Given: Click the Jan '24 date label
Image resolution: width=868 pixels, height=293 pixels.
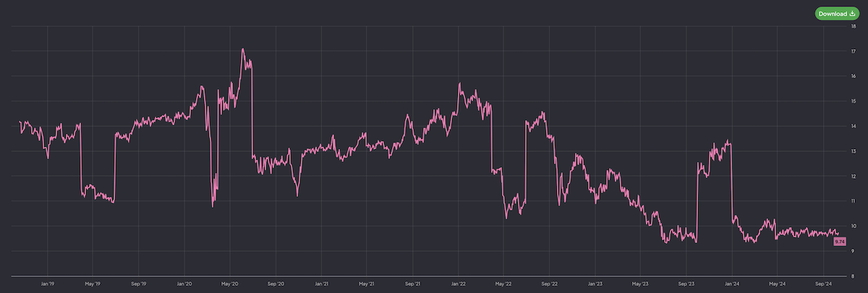Looking at the screenshot, I should 732,285.
